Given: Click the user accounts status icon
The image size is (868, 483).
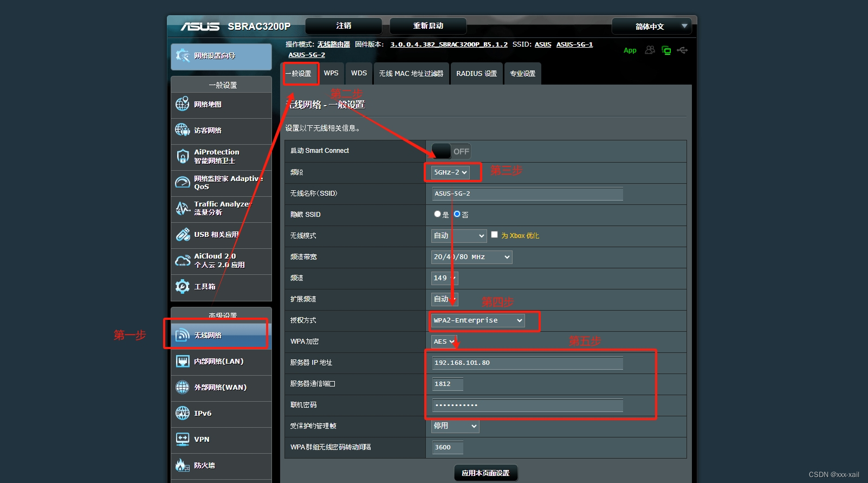Looking at the screenshot, I should tap(650, 50).
